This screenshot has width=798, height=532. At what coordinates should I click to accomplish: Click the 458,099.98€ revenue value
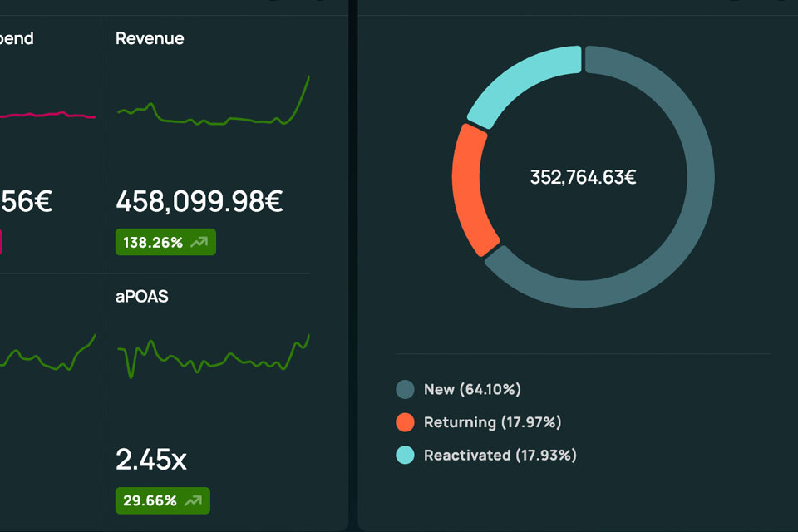point(199,201)
